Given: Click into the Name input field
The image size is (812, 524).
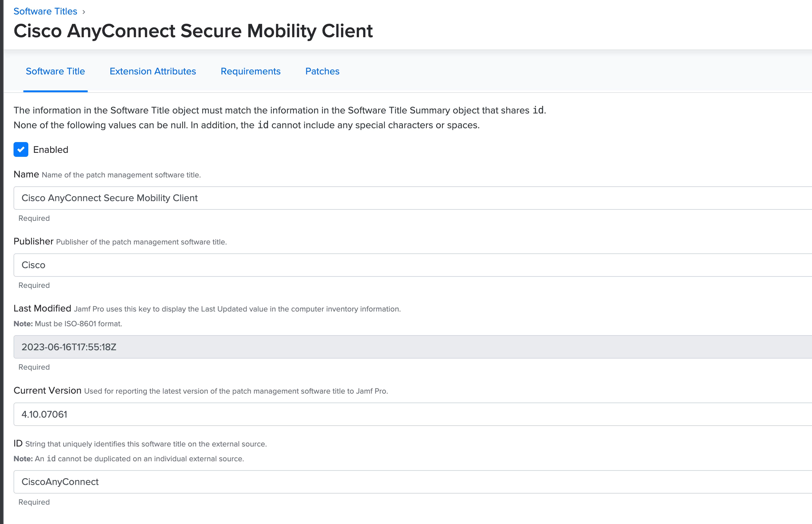Looking at the screenshot, I should [412, 198].
